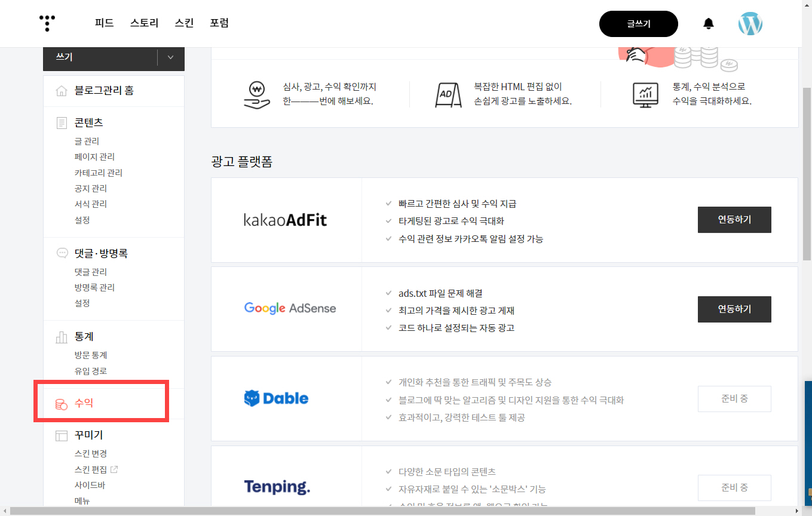This screenshot has height=516, width=812.
Task: Open the 스토리 menu
Action: click(x=144, y=23)
